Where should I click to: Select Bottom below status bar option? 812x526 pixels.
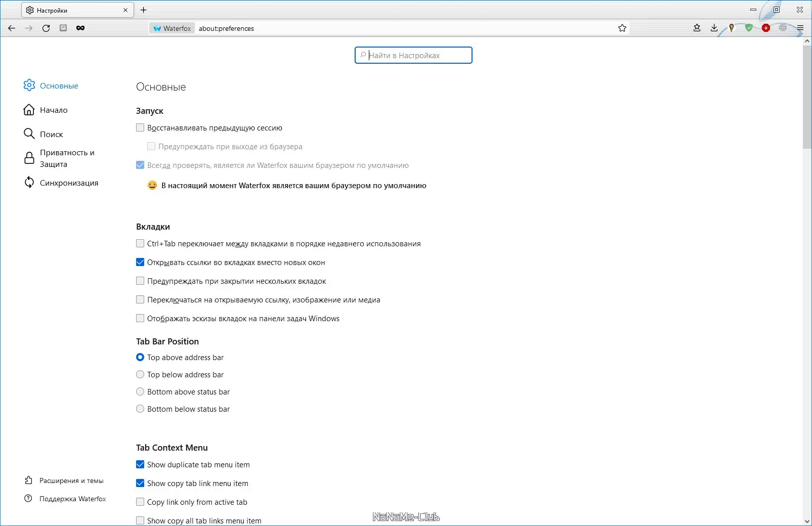(x=140, y=409)
